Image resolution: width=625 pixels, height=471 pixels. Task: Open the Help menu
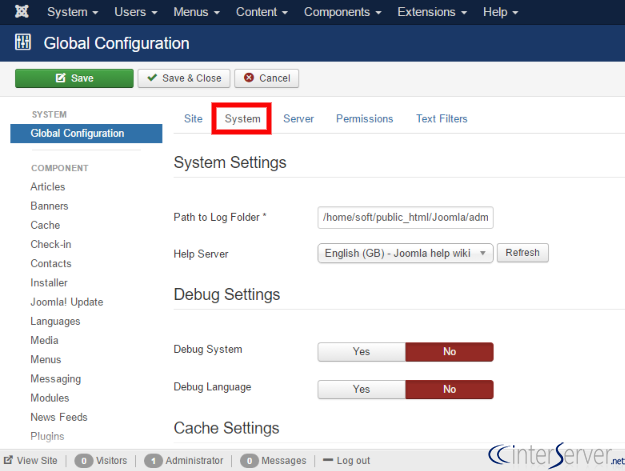tap(500, 12)
